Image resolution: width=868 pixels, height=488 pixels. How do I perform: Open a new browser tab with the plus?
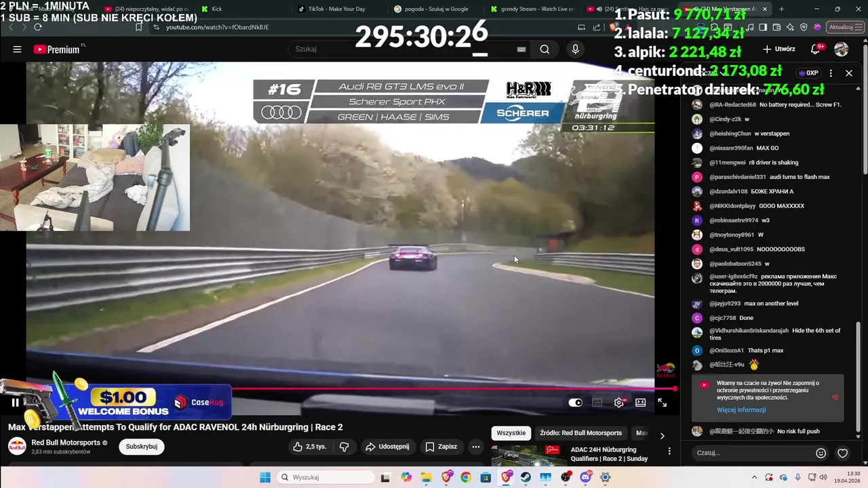(781, 9)
